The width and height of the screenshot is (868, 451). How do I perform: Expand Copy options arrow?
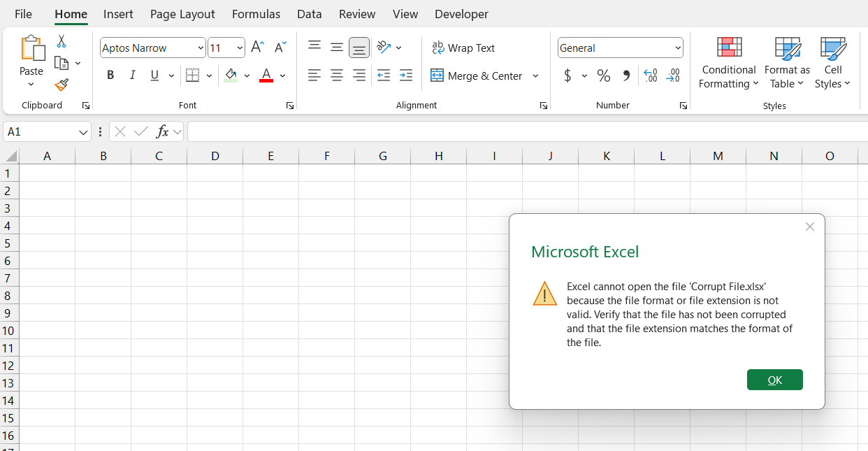[x=78, y=63]
